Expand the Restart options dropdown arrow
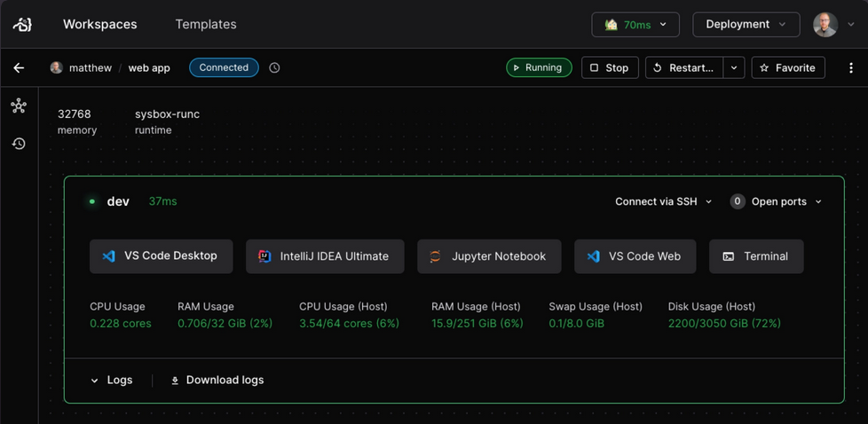 (x=734, y=67)
